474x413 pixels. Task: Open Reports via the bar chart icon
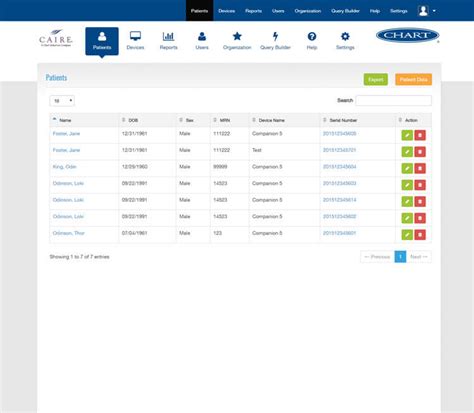pos(168,41)
